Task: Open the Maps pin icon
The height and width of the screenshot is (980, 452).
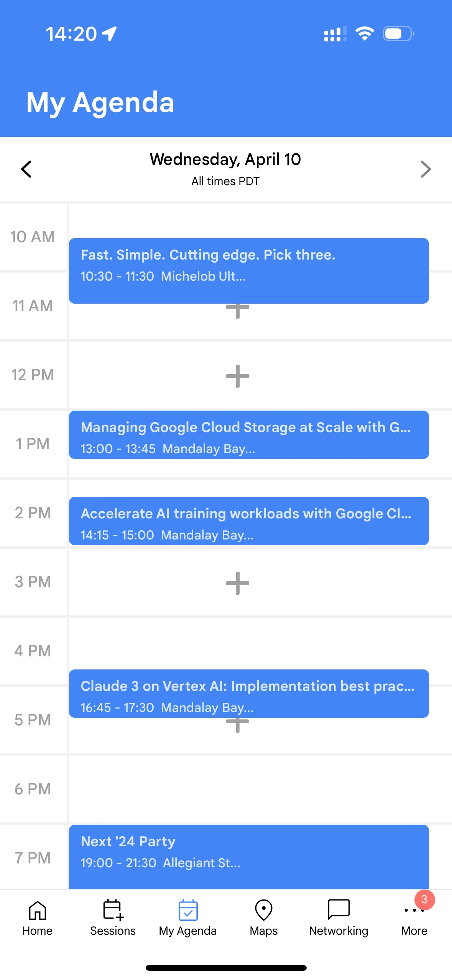Action: click(263, 910)
